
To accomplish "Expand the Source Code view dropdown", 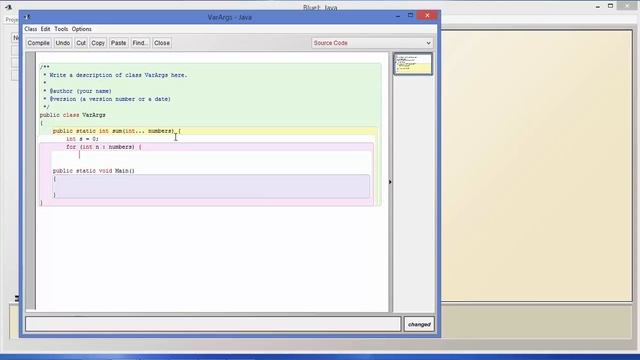I will point(372,43).
